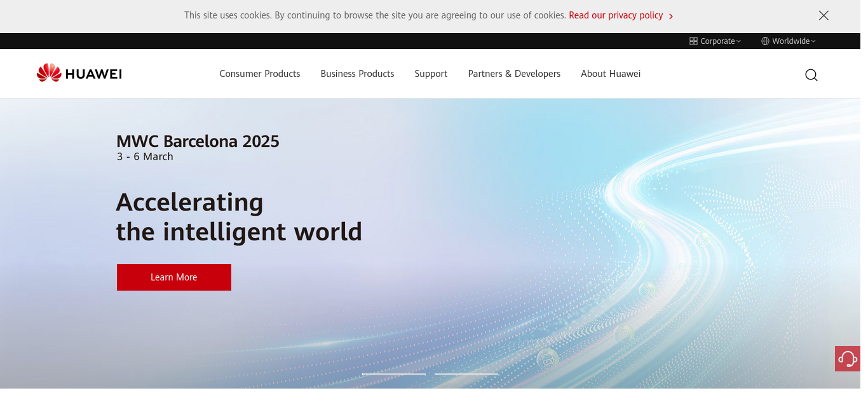
Task: Click the red Learn More button
Action: pos(174,277)
